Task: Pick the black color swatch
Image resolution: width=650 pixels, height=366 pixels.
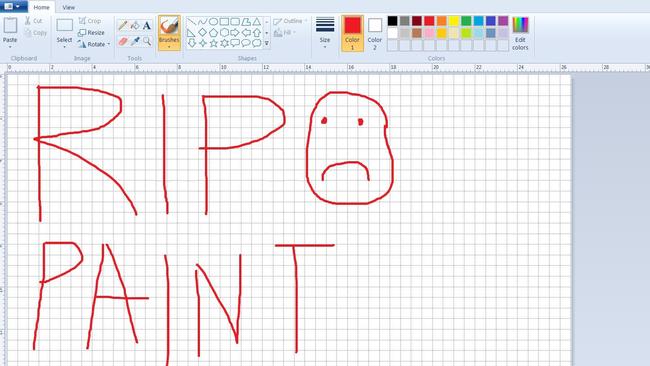Action: tap(393, 21)
